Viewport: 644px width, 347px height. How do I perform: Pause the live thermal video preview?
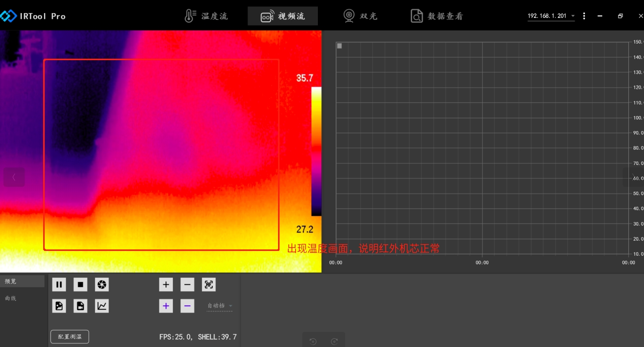59,284
